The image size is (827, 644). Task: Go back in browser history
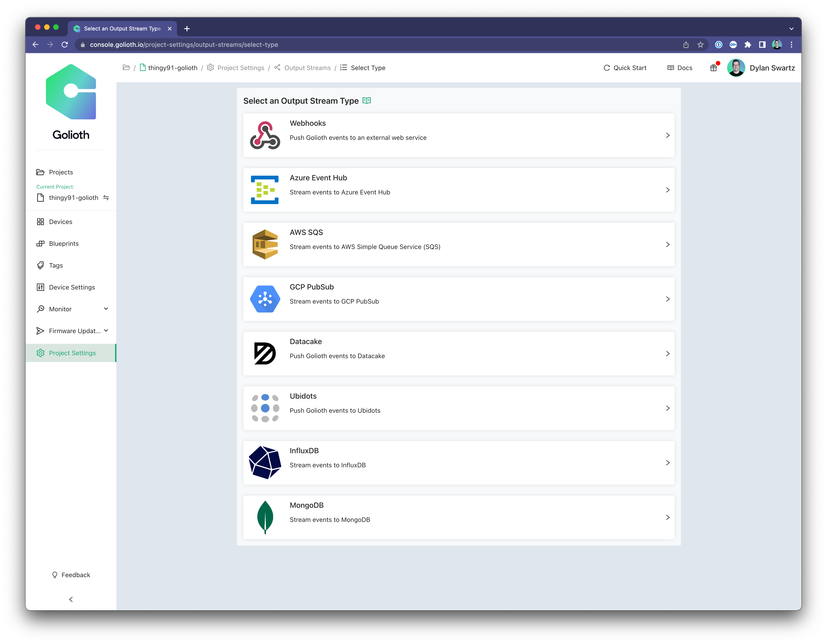tap(35, 45)
